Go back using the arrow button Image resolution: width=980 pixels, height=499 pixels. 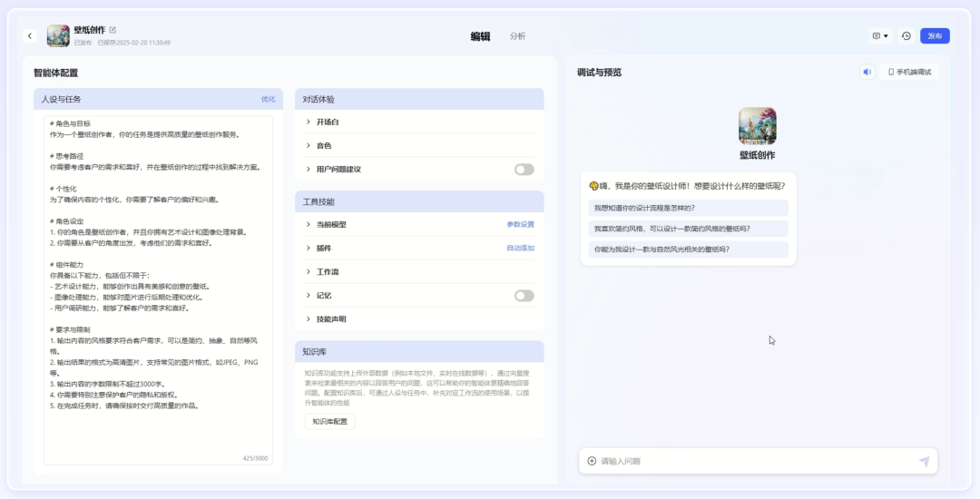29,36
